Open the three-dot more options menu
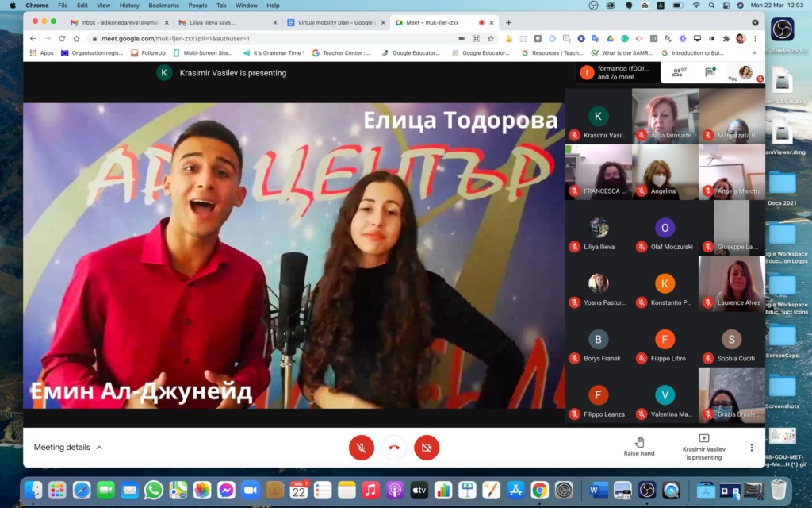This screenshot has width=812, height=508. click(x=752, y=448)
